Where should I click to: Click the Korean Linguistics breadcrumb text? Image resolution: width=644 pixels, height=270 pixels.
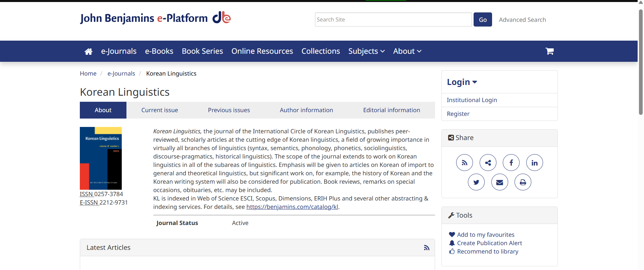[x=171, y=74]
